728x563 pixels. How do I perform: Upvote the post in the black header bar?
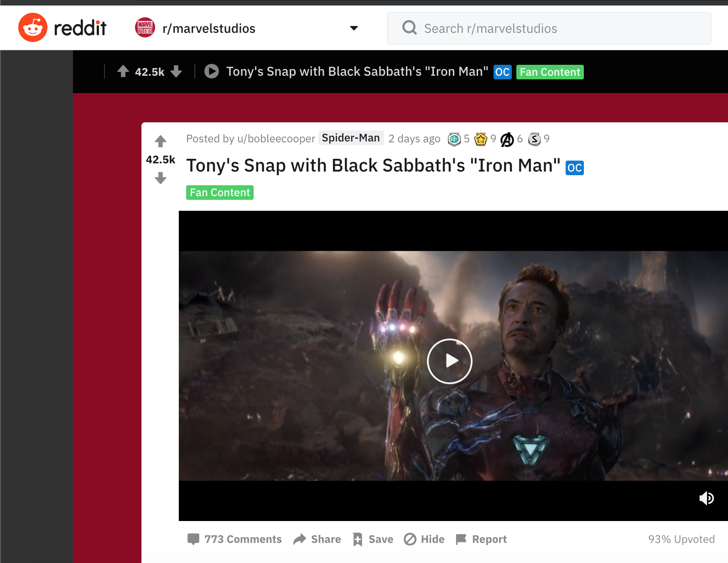click(123, 71)
